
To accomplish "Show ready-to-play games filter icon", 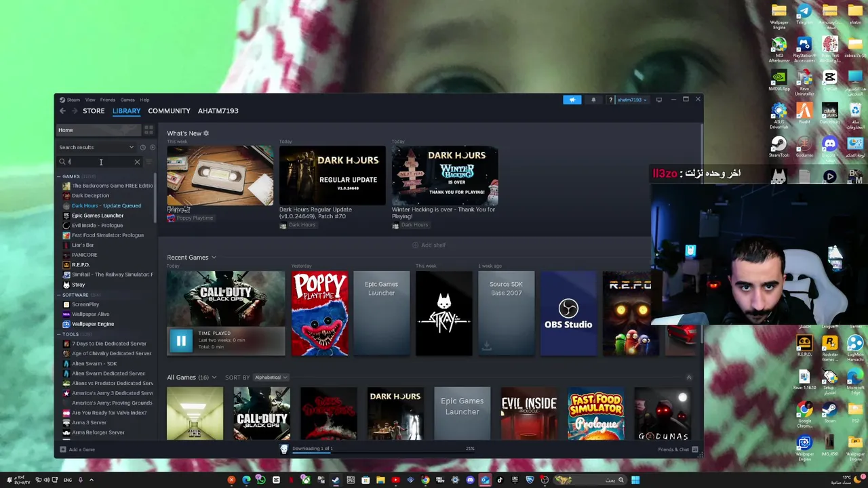I will tap(152, 147).
